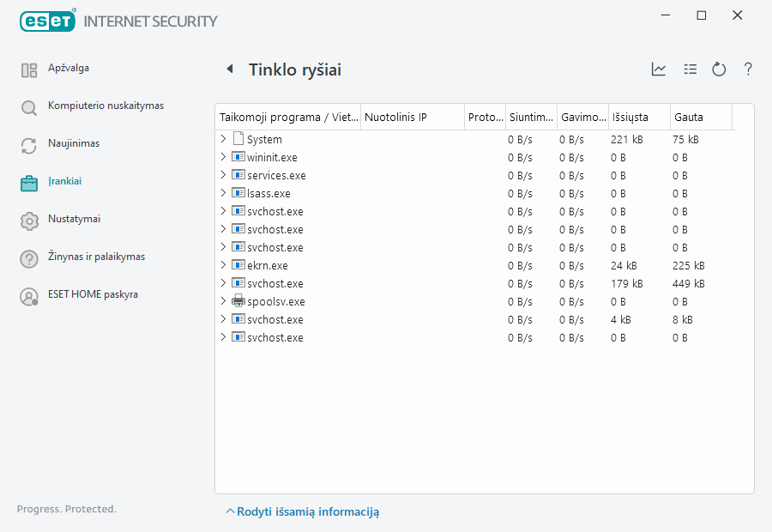Go to Kompiuterio nuskaitymas
772x532 pixels.
[x=105, y=106]
